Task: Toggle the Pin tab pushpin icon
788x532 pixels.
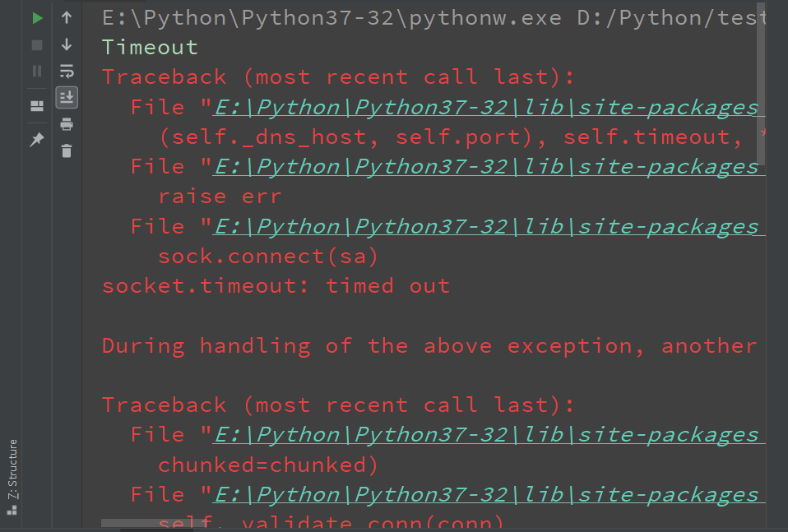Action: pyautogui.click(x=37, y=140)
